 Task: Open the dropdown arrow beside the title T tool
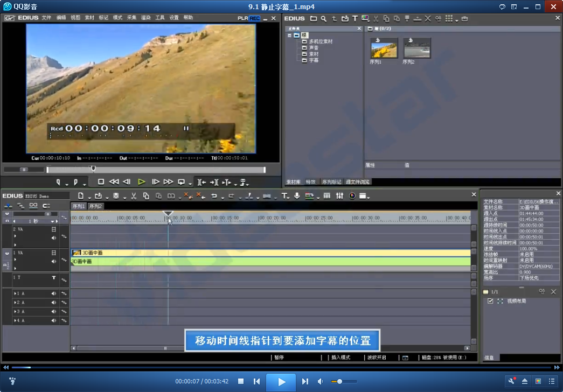pyautogui.click(x=288, y=198)
